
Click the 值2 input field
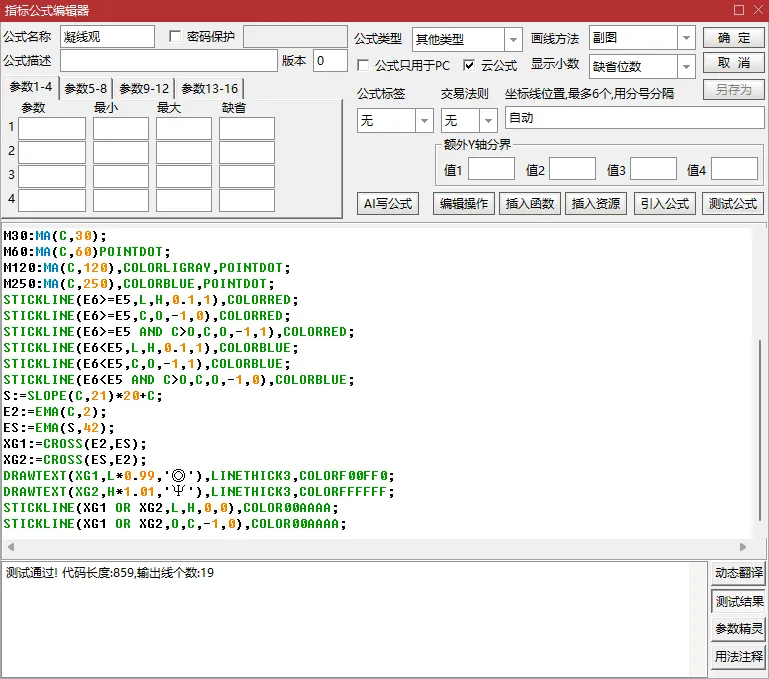click(x=572, y=169)
